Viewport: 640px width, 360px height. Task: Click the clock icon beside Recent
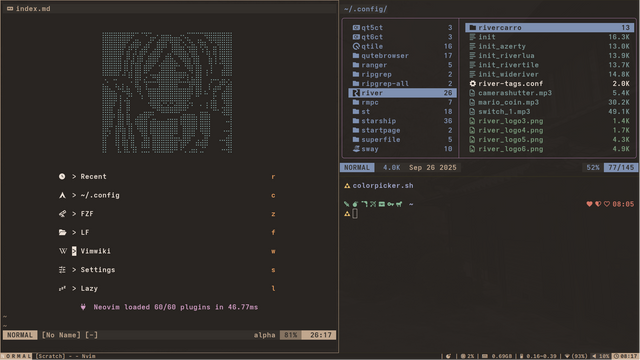click(62, 176)
